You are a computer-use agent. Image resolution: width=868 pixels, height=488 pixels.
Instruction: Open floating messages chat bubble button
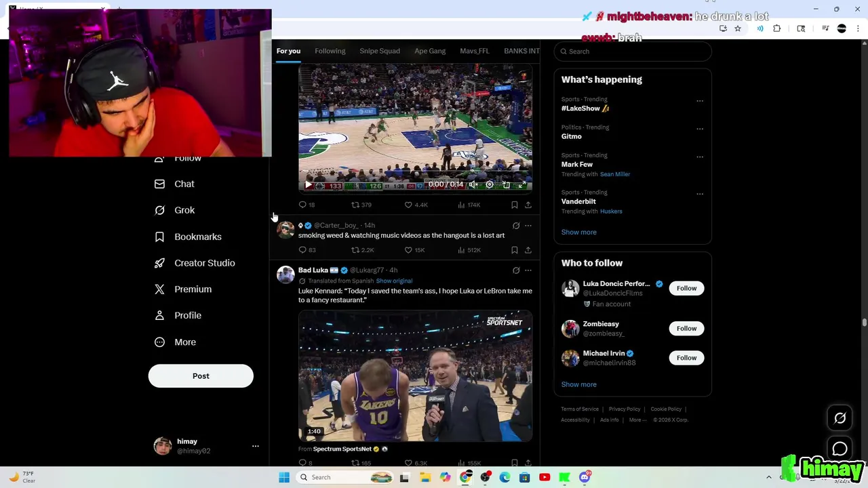point(840,449)
